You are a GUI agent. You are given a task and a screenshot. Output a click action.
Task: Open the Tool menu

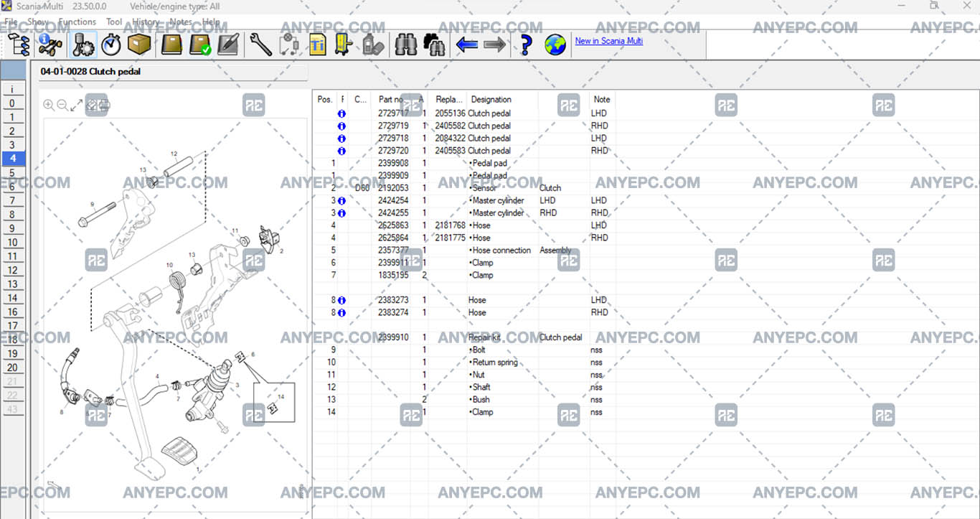pos(114,22)
